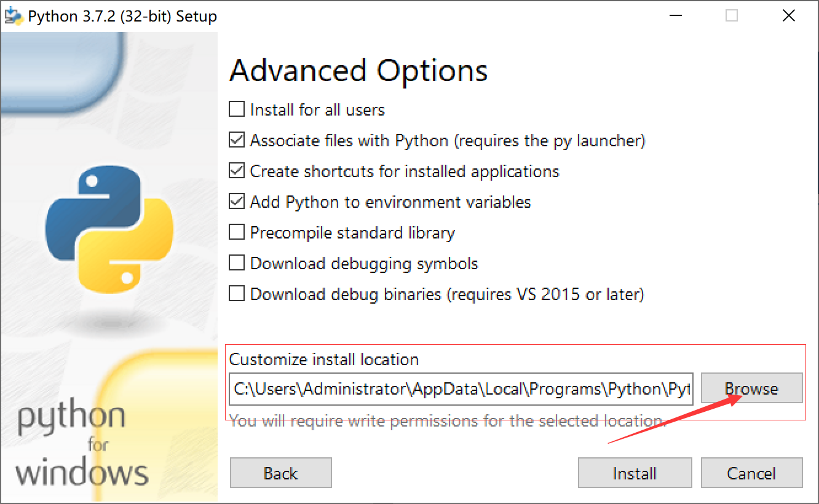Click the Install button
The image size is (819, 504).
tap(635, 473)
